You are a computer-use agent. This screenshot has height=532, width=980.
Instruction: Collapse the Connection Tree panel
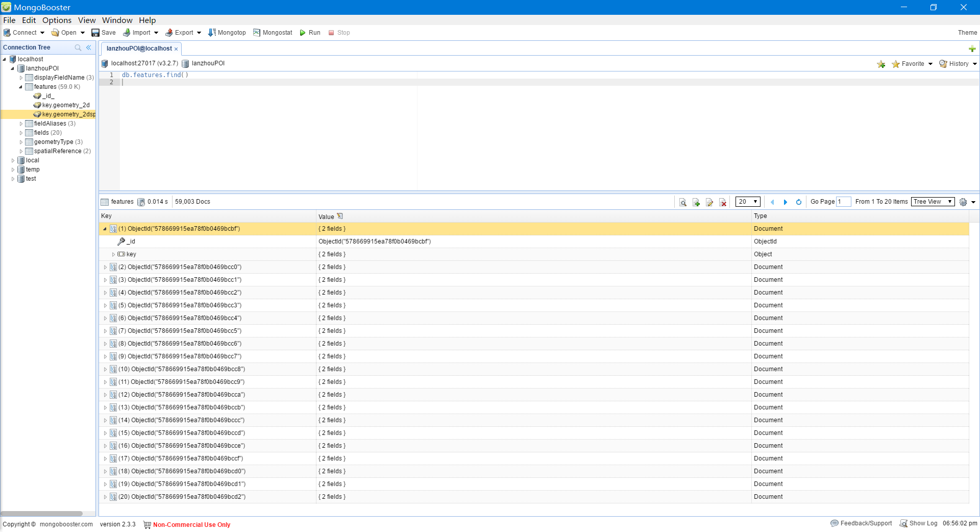click(89, 47)
